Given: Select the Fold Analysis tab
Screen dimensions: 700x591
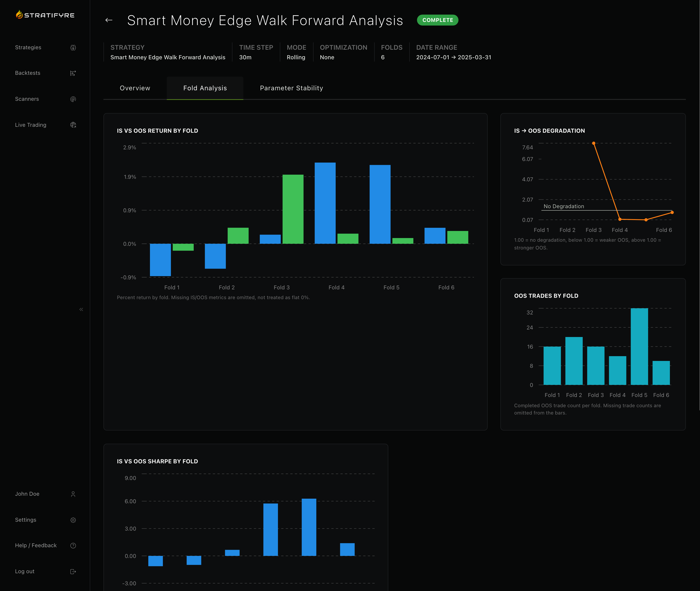Looking at the screenshot, I should coord(205,88).
